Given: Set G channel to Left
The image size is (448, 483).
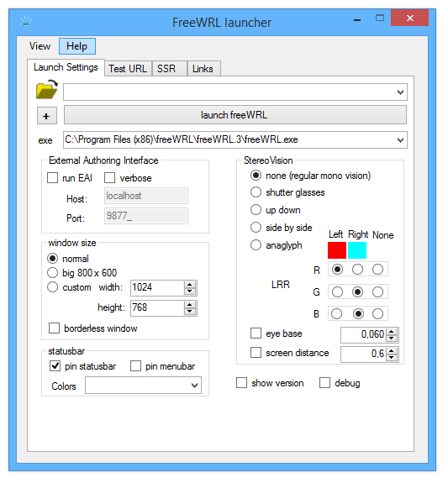Looking at the screenshot, I should coord(337,291).
